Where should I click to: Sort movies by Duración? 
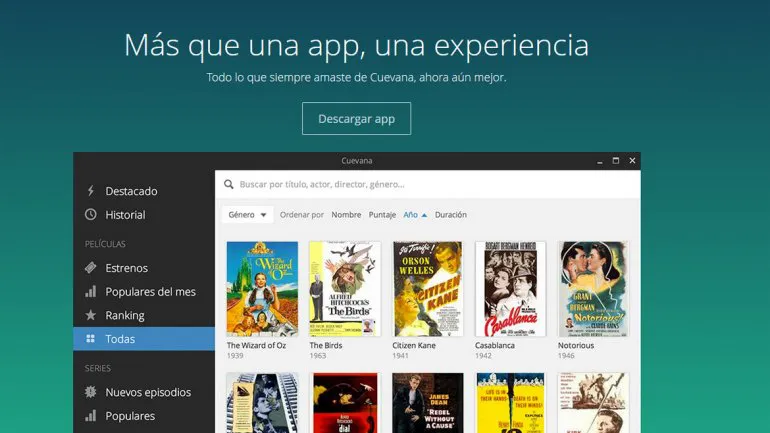451,215
